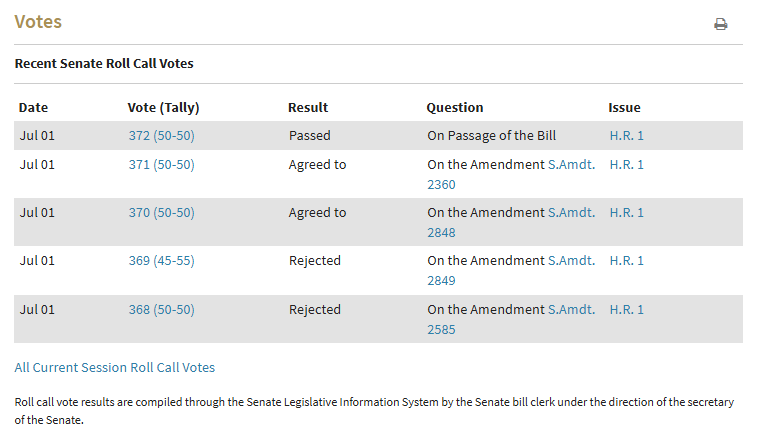Screen dimensions: 770x445
Task: Open vote 372 (50-50) link
Action: [x=161, y=135]
